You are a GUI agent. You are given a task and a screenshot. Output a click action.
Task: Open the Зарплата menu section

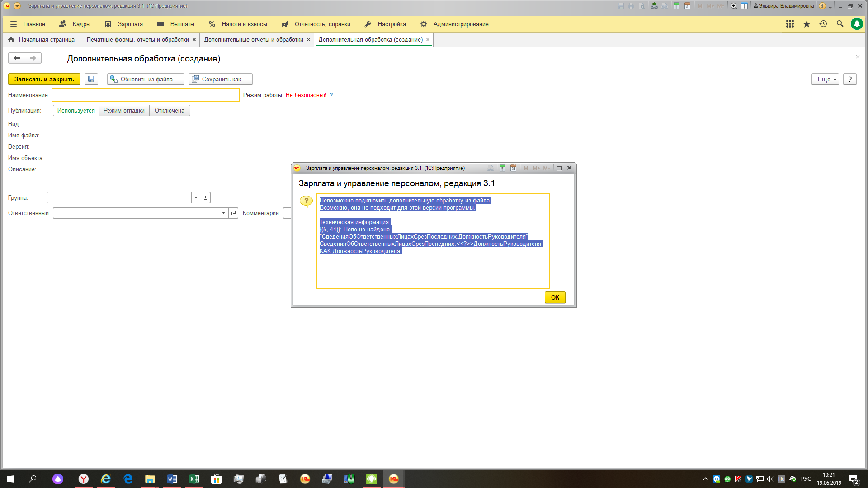pyautogui.click(x=124, y=24)
